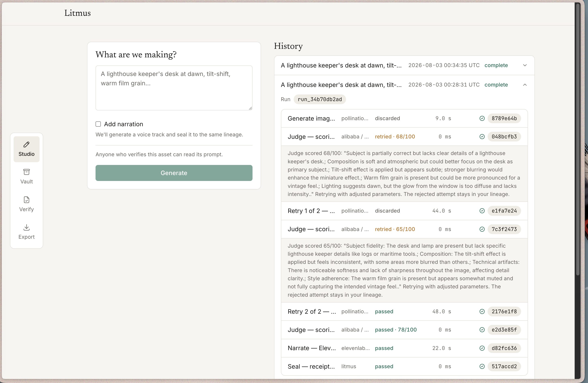This screenshot has height=383, width=588.
Task: Click verified check icon next to 048bcfb3
Action: tap(482, 137)
